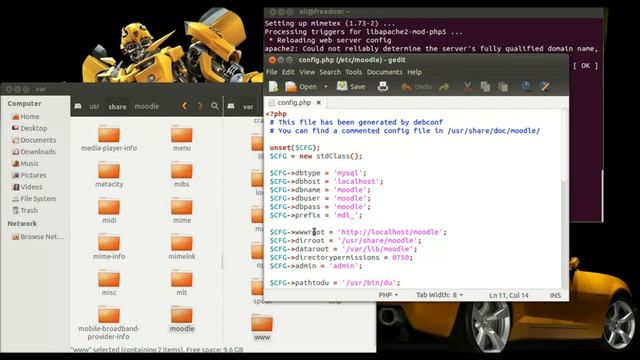Click the Find and Replace icon in gedit
The width and height of the screenshot is (640, 360).
coord(544,87)
